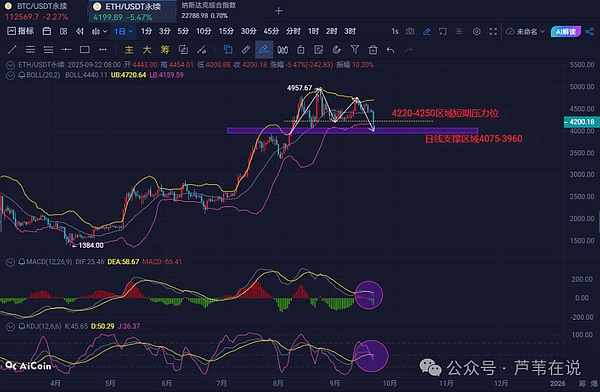The width and height of the screenshot is (600, 392).
Task: Select the ruler measure tool
Action: [246, 49]
